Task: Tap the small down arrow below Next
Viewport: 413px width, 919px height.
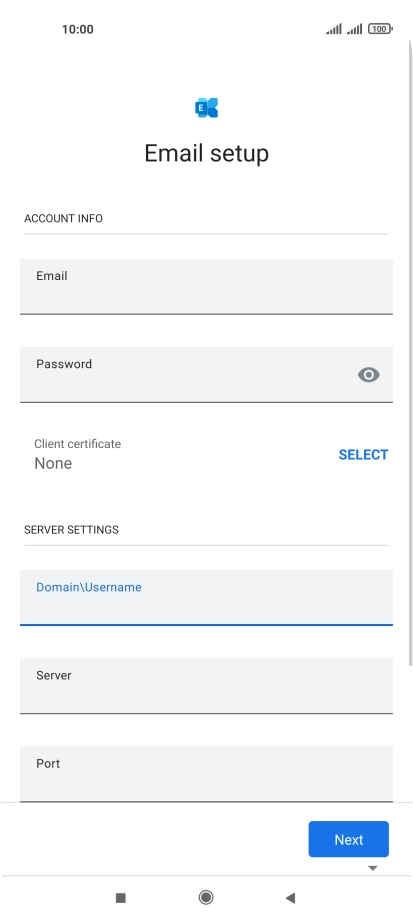Action: (x=373, y=868)
